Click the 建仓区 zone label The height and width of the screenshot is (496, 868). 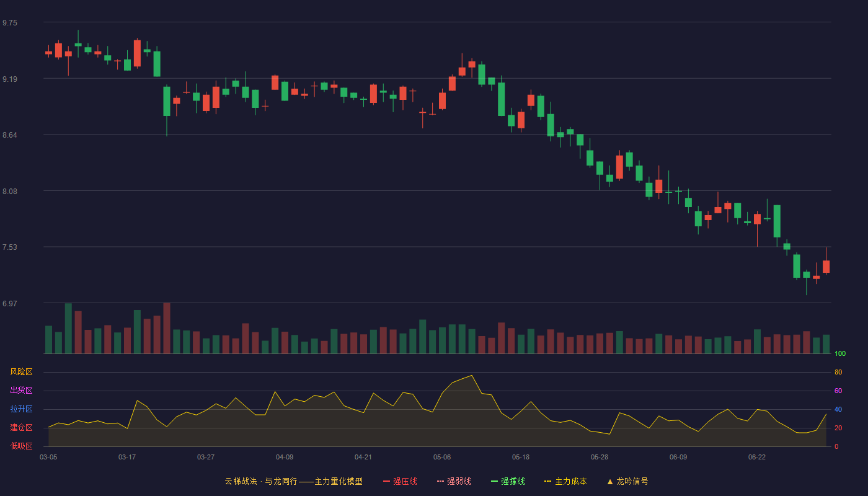21,428
